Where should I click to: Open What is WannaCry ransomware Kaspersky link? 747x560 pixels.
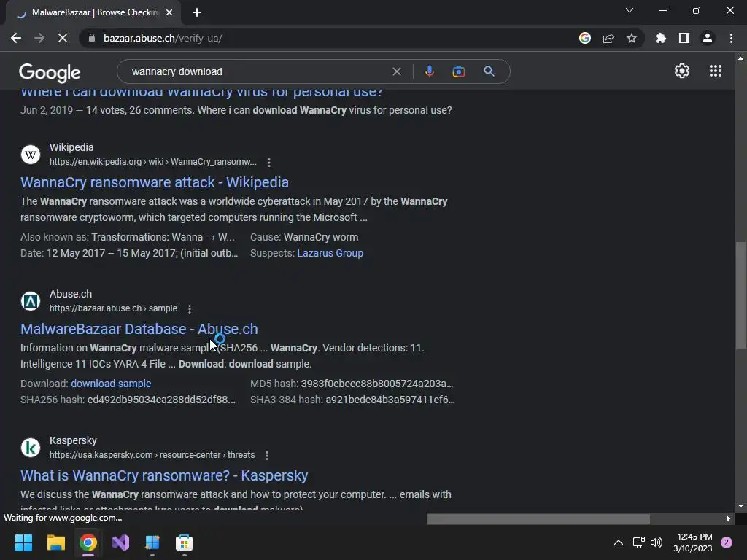click(x=164, y=475)
